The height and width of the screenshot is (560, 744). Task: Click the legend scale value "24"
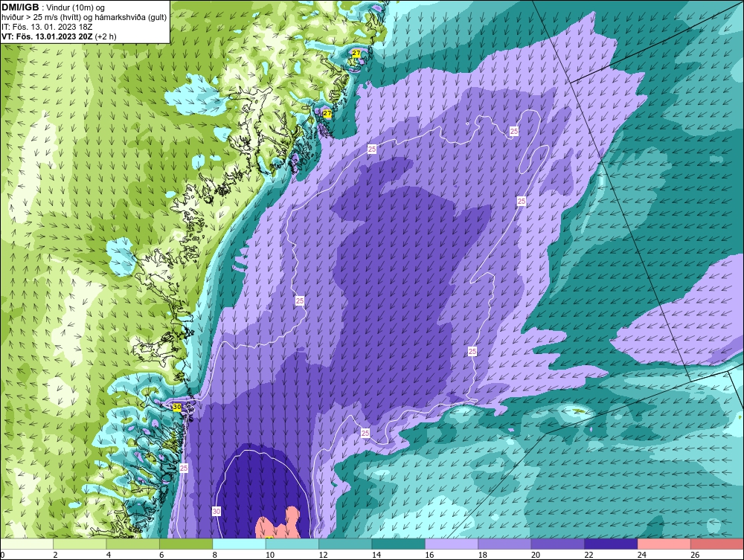coord(642,555)
